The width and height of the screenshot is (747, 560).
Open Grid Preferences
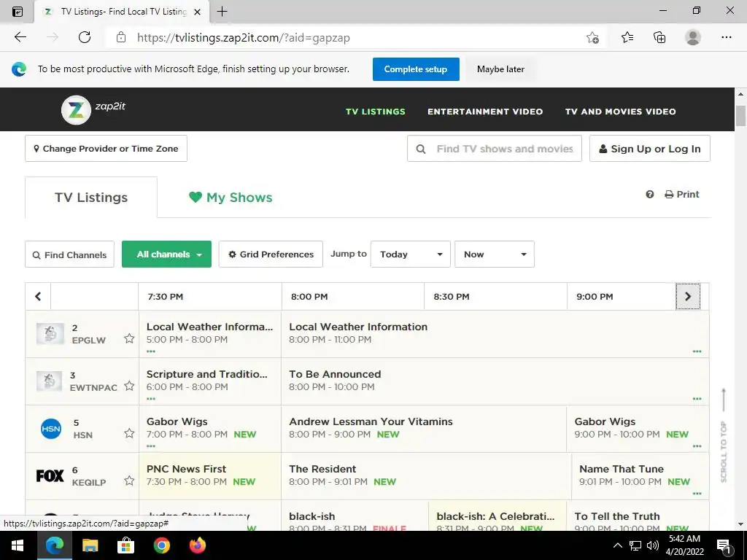pyautogui.click(x=271, y=254)
